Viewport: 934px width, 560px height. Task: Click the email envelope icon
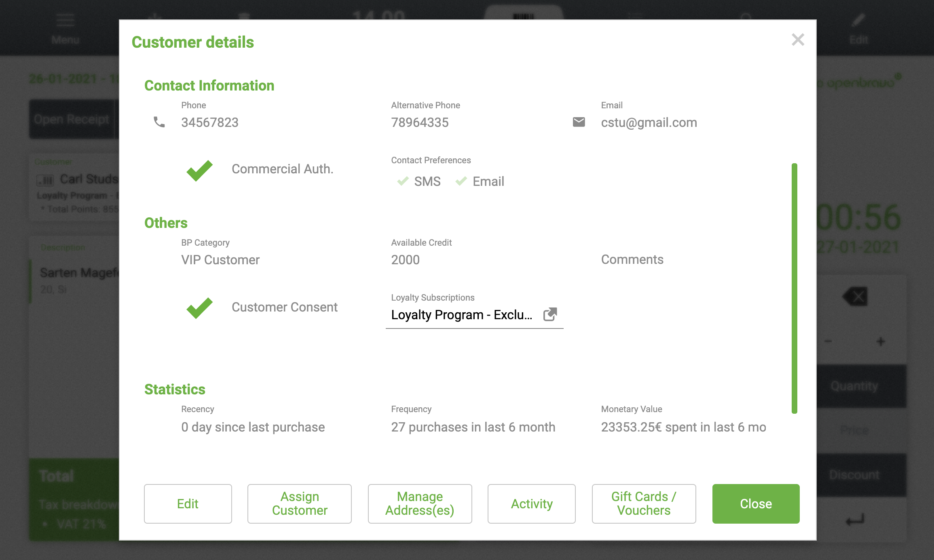coord(579,122)
